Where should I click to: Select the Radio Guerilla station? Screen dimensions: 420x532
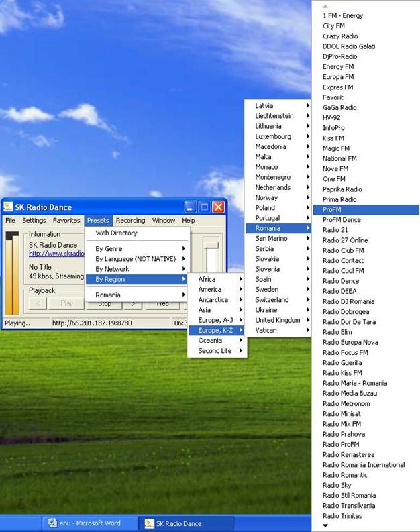[x=366, y=363]
